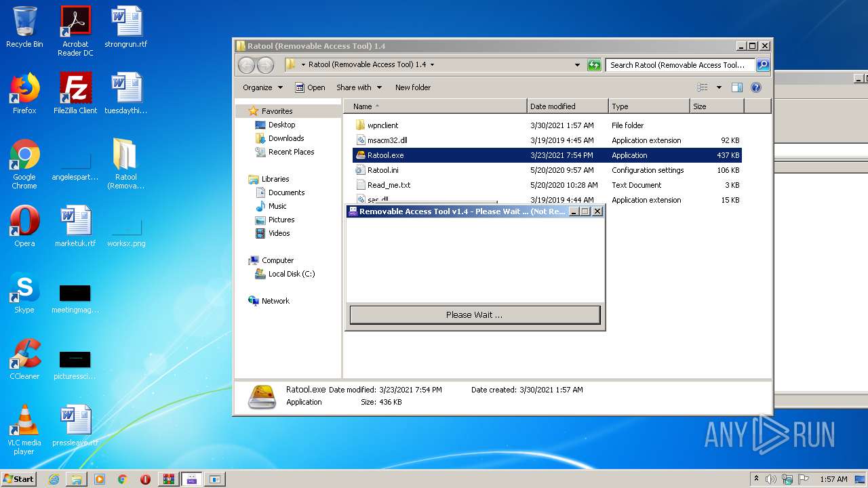The image size is (868, 488).
Task: Open Windows Media Player taskbar icon
Action: [100, 479]
